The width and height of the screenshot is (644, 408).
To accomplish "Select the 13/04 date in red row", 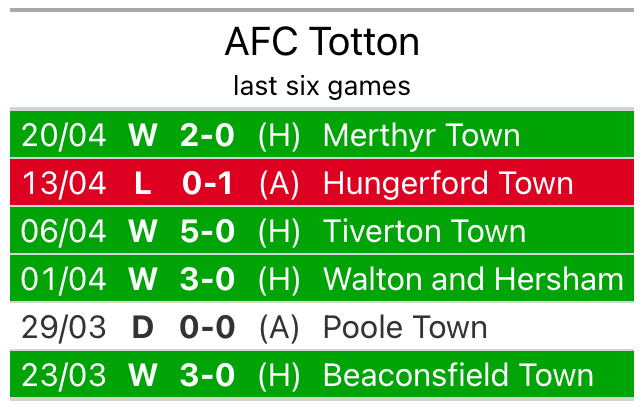I will pos(63,183).
